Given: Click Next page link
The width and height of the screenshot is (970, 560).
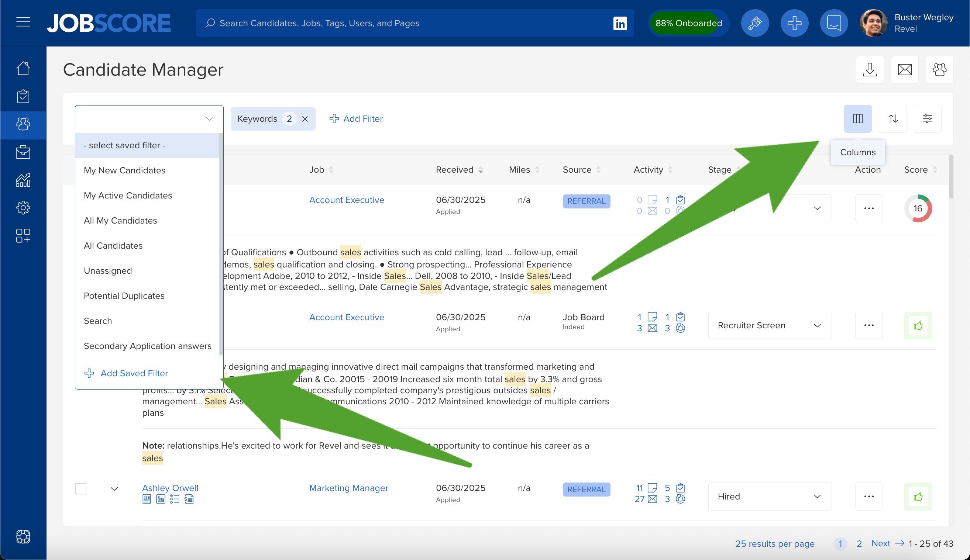Looking at the screenshot, I should 887,543.
